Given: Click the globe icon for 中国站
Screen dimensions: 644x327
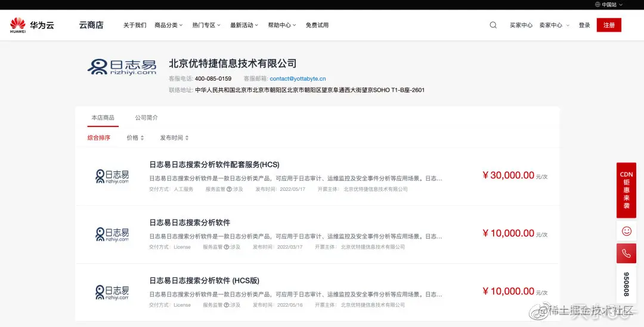Looking at the screenshot, I should [x=597, y=5].
